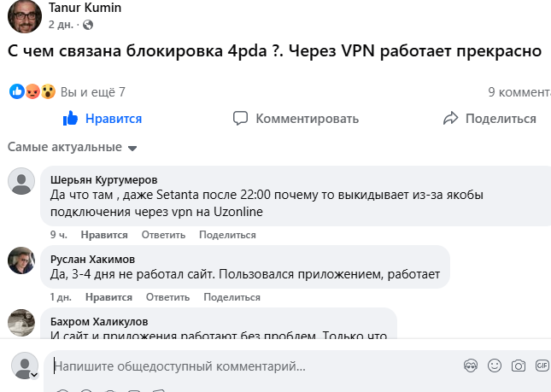551x392 pixels.
Task: Open the avatar sticker picker icon
Action: click(470, 366)
